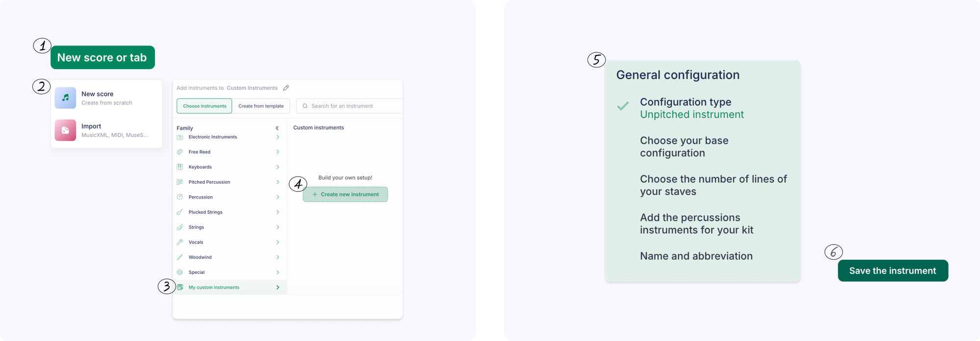Expand My custom instruments chevron
Screen dimensions: 980x341
tap(278, 288)
